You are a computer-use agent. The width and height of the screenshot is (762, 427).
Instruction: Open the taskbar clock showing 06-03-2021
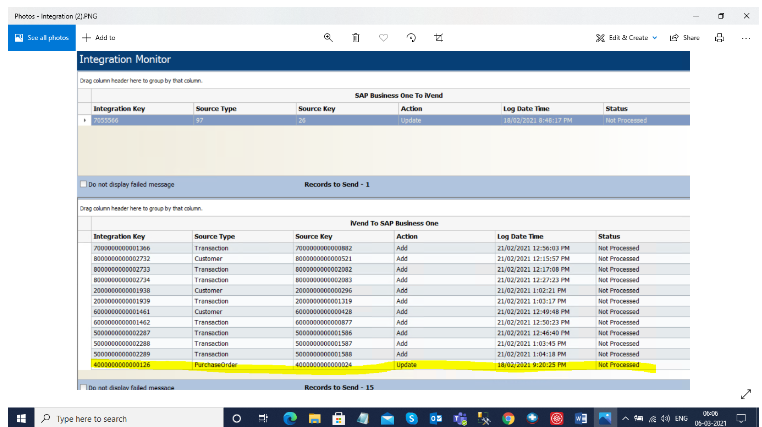(710, 418)
